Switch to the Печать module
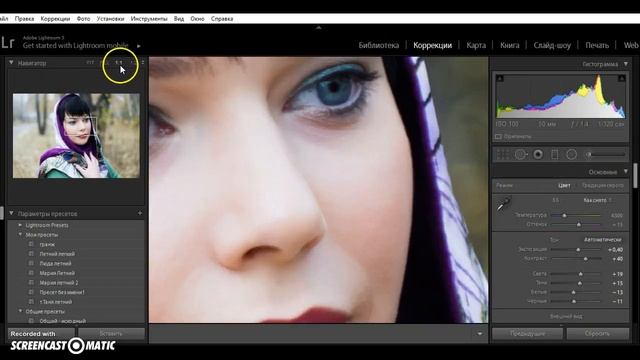This screenshot has height=360, width=640. 597,45
